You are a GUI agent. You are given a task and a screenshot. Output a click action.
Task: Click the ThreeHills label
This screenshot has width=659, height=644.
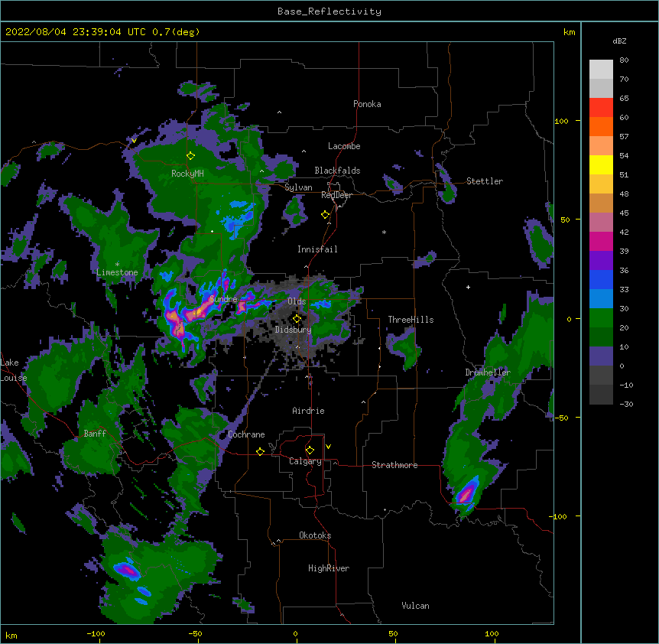coord(411,320)
